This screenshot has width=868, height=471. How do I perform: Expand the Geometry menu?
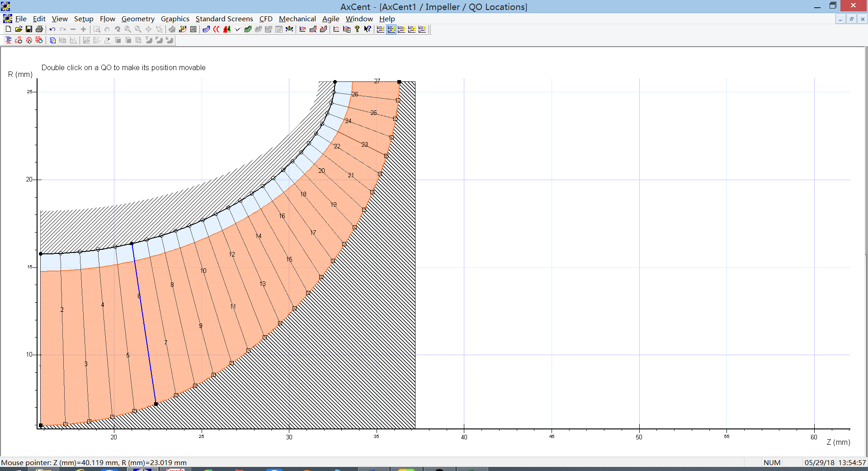click(138, 19)
